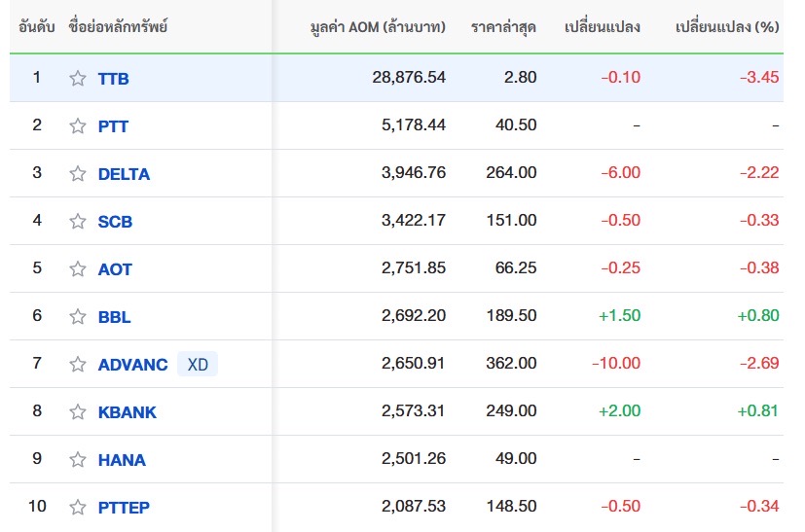The image size is (805, 532).
Task: Click the change value -6.00
Action: coord(621,172)
